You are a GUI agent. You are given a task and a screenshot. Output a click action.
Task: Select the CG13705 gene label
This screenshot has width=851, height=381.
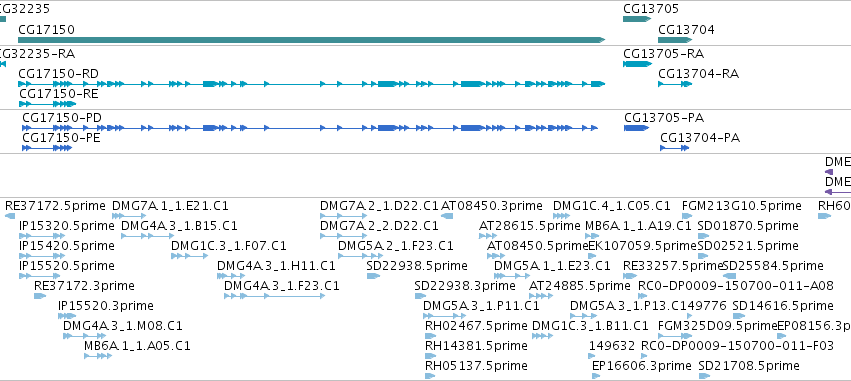click(651, 9)
